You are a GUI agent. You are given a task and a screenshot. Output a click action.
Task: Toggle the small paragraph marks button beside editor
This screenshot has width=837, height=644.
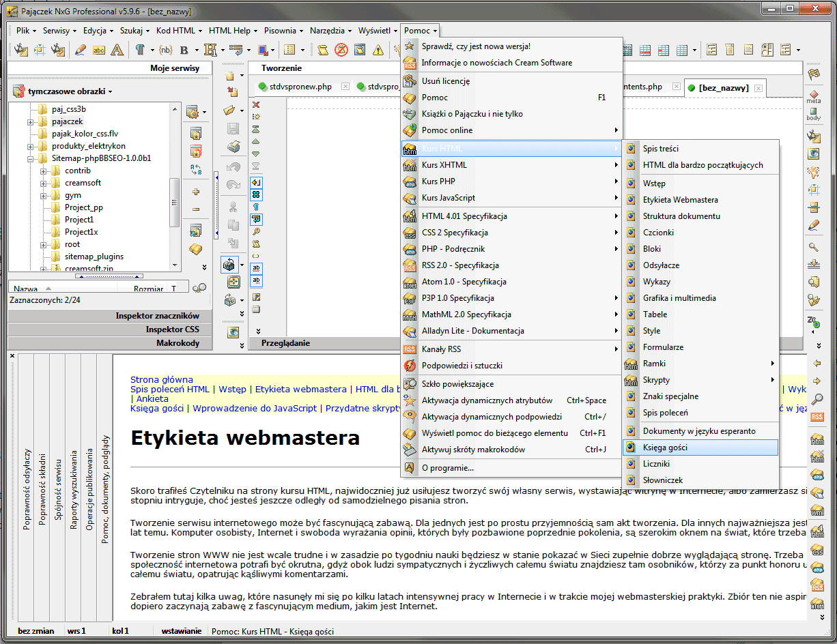256,207
